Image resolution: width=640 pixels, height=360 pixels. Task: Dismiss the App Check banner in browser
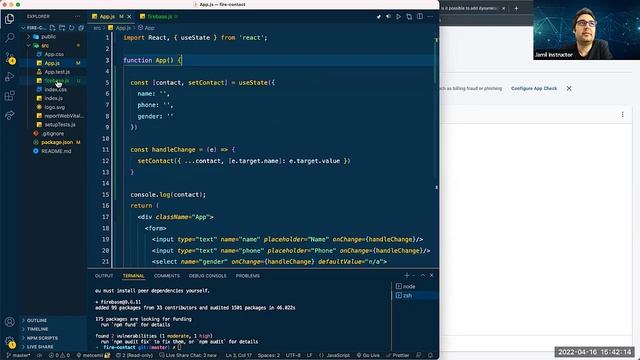tap(569, 88)
